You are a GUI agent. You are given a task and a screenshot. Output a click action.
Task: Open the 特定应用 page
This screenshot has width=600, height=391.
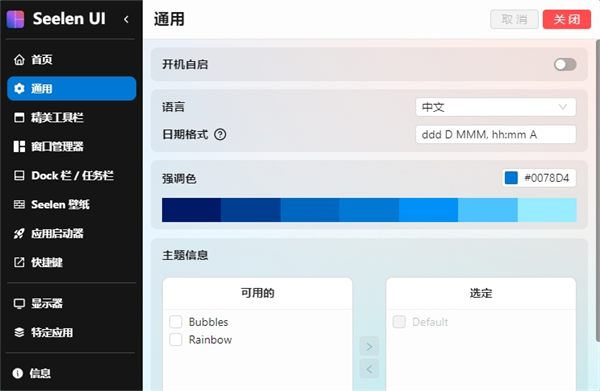tap(72, 332)
